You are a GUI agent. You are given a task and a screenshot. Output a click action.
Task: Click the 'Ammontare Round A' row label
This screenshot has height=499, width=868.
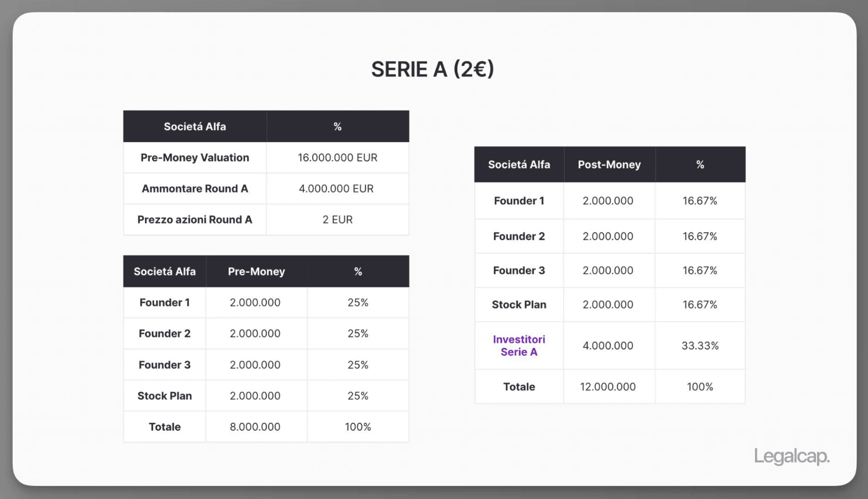pos(195,189)
